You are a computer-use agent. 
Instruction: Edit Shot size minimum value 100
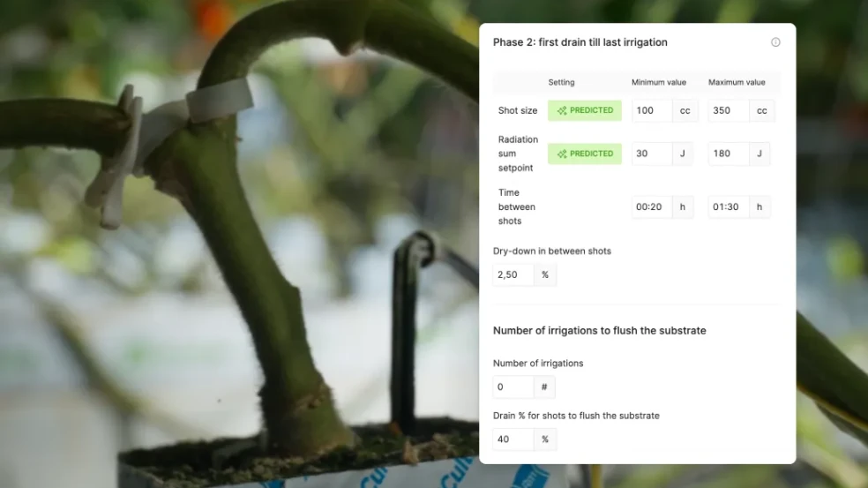tap(652, 110)
